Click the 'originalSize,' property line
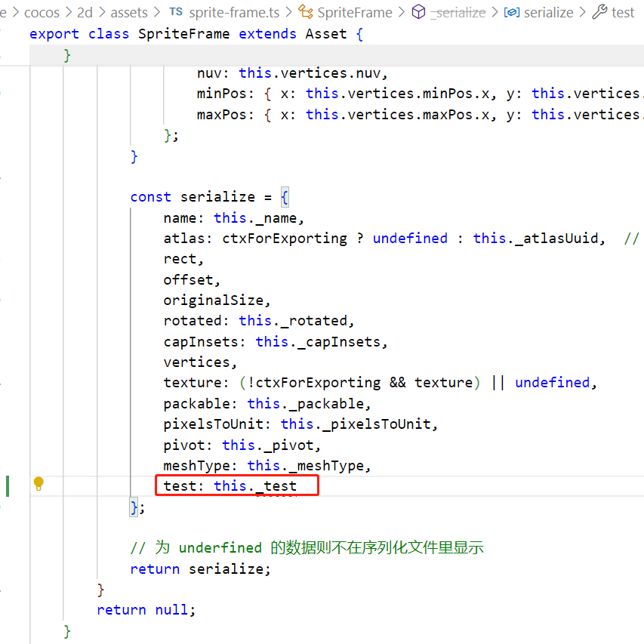The height and width of the screenshot is (644, 644). tap(217, 300)
